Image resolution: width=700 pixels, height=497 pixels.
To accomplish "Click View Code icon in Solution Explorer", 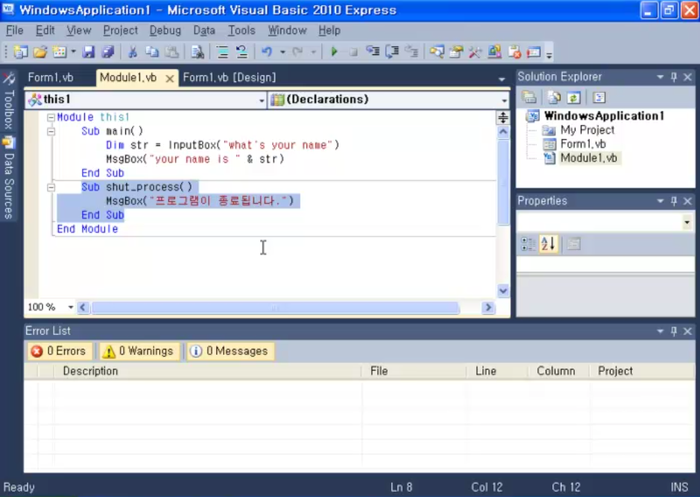I will click(x=599, y=97).
